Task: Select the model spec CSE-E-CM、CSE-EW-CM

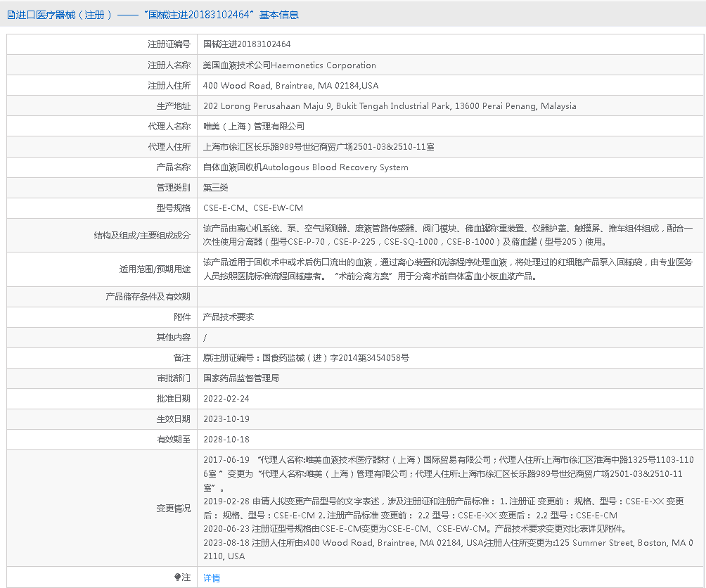Action: pyautogui.click(x=253, y=208)
